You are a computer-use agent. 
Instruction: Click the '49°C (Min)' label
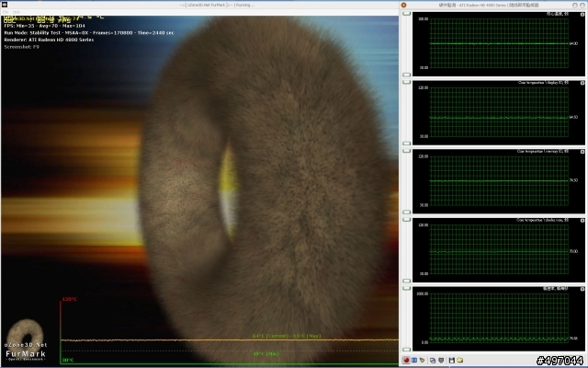click(x=266, y=353)
